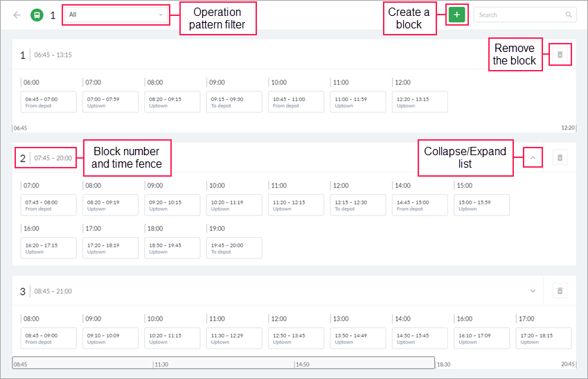Click the block 3 timeline scroll thumb
Viewport: 588px width, 379px height.
[223, 363]
